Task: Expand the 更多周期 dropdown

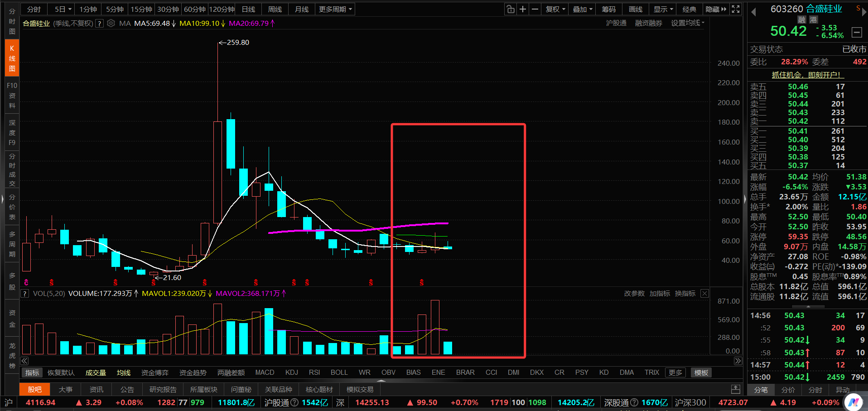Action: [x=335, y=9]
